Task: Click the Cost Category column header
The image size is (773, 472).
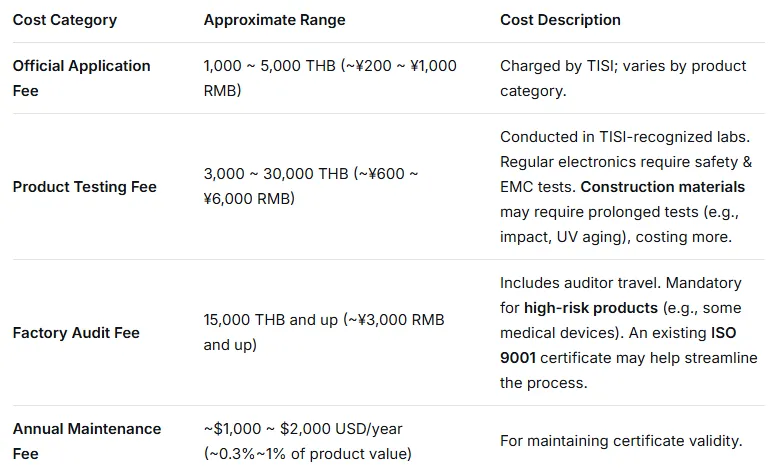Action: [x=64, y=20]
